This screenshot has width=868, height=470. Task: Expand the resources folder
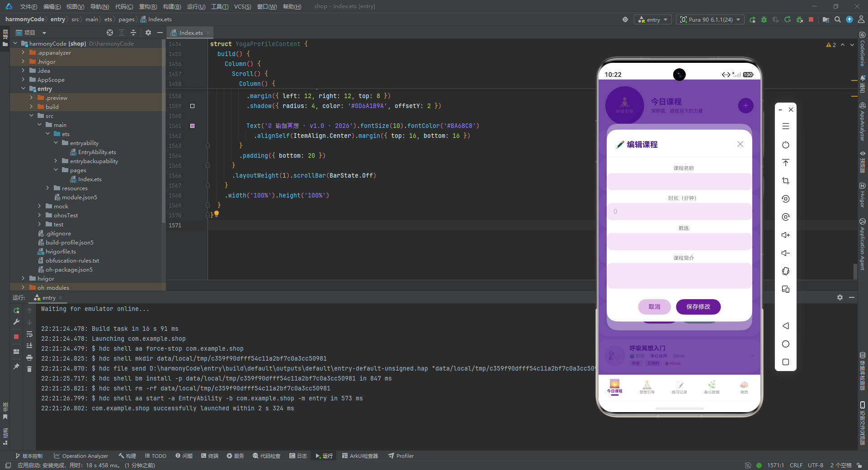[47, 188]
